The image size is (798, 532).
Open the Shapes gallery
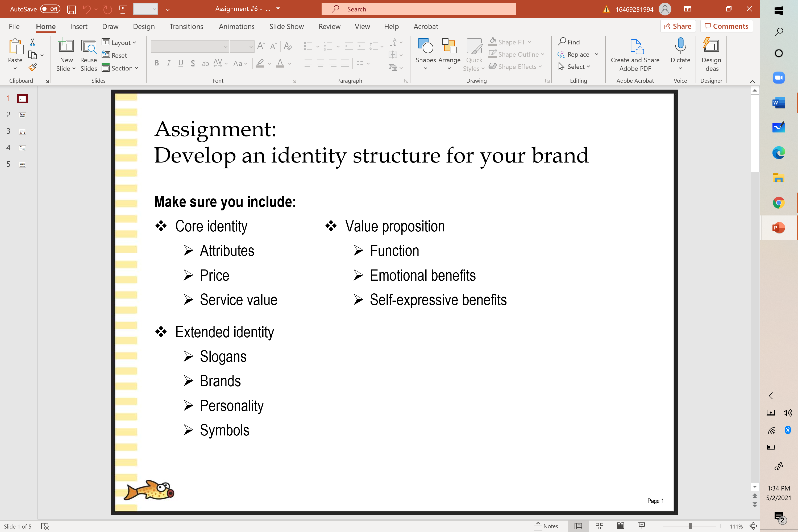[425, 55]
